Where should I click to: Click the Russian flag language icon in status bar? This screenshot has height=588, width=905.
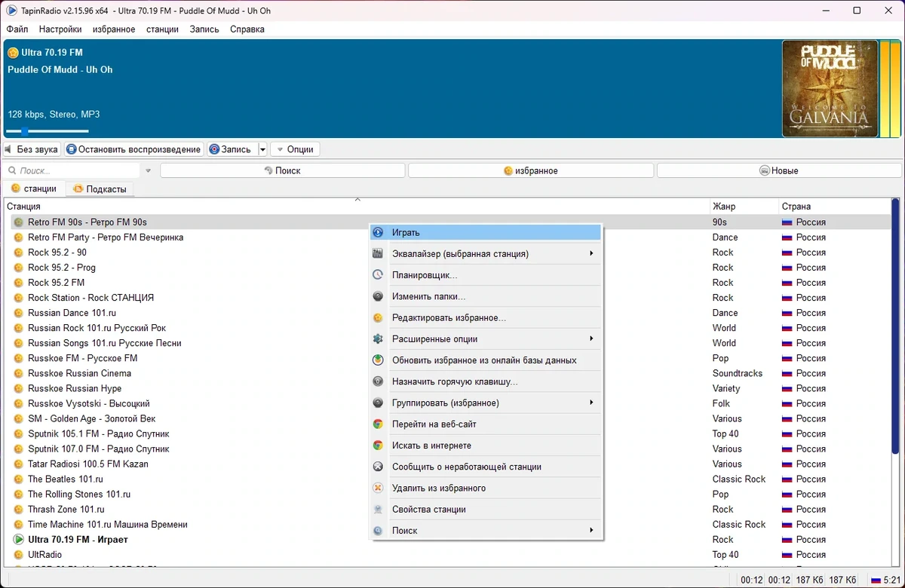coord(876,580)
